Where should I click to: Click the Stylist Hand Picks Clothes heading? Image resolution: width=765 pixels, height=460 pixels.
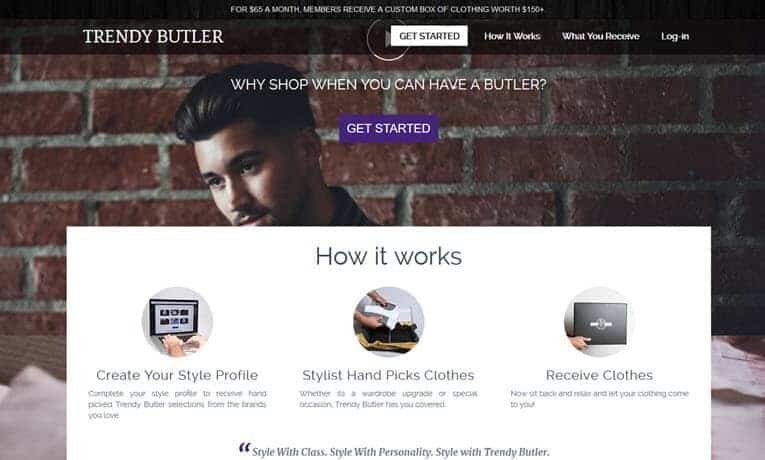[x=388, y=375]
